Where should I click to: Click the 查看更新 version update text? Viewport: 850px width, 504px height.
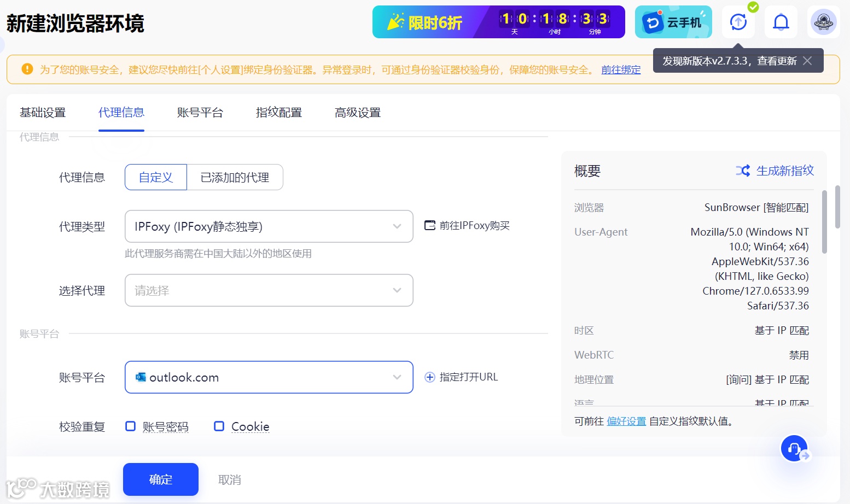pos(777,61)
